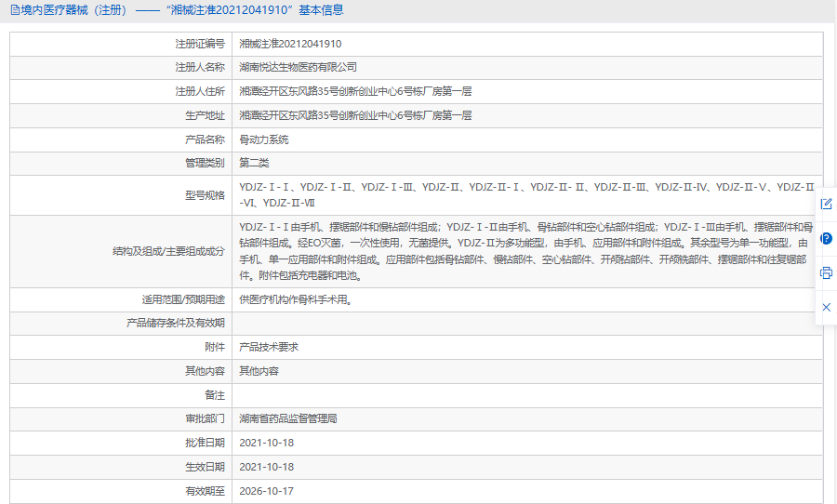
Task: Click the 生产地址 address value
Action: click(x=355, y=115)
